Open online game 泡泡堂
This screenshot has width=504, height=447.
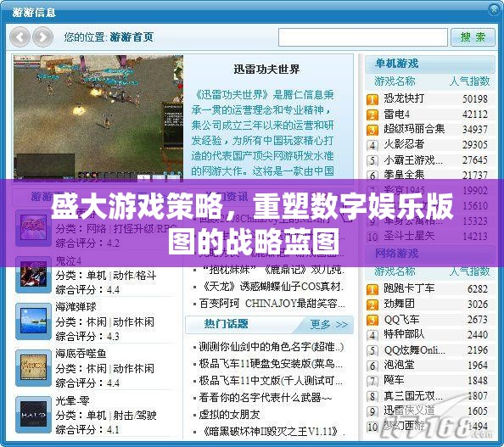(400, 365)
